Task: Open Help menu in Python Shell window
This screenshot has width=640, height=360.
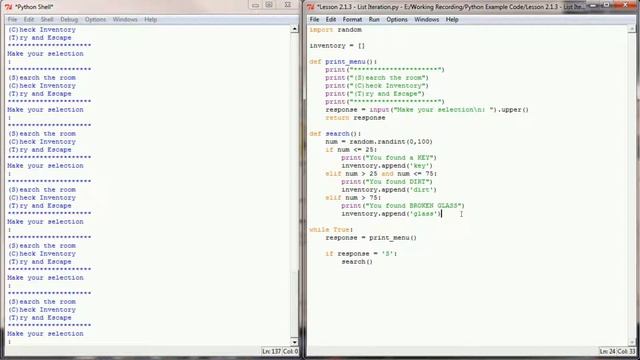Action: 151,20
